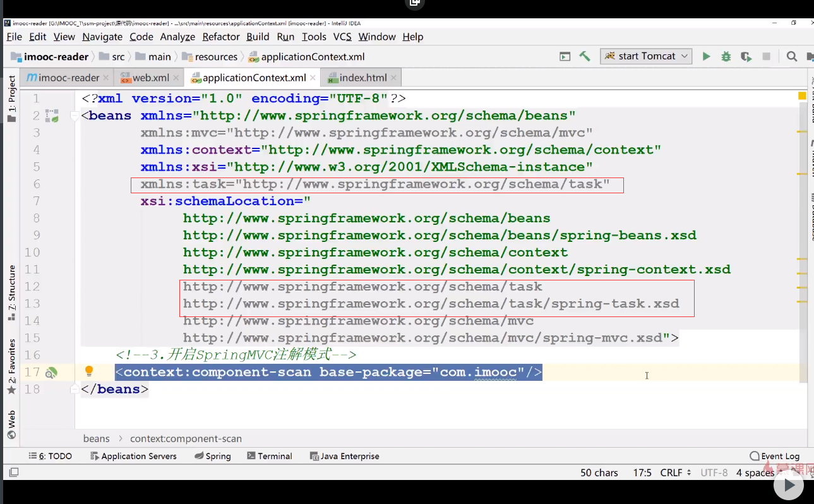Open the Help menu
Screen dimensions: 814x504
pyautogui.click(x=413, y=37)
